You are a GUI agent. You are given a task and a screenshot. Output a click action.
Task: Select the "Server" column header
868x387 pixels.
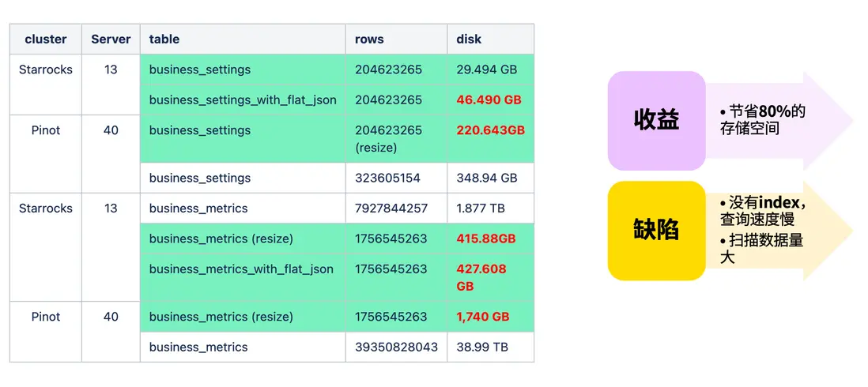pos(111,39)
